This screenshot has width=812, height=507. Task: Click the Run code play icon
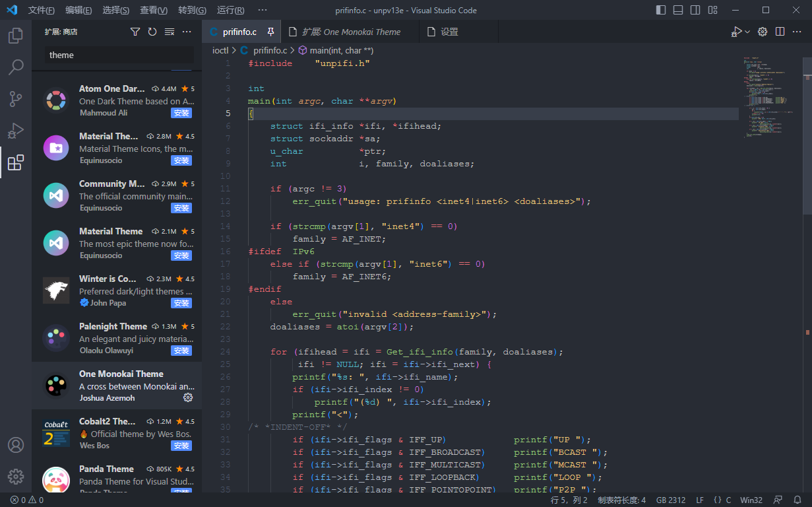tap(736, 32)
